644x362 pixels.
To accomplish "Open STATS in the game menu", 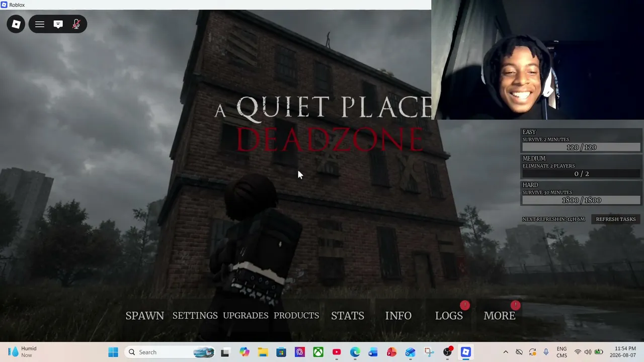I will pos(348,316).
